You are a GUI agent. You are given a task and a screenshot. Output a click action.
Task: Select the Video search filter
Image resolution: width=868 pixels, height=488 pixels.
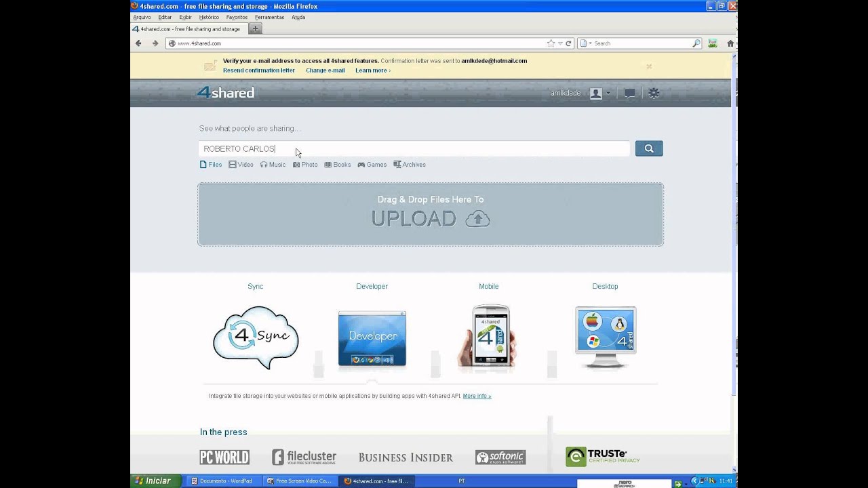[x=241, y=165]
